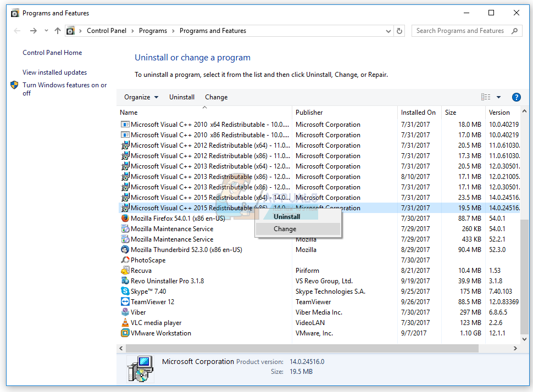Image resolution: width=533 pixels, height=392 pixels.
Task: Click the Skype 7.40 icon
Action: [x=125, y=291]
